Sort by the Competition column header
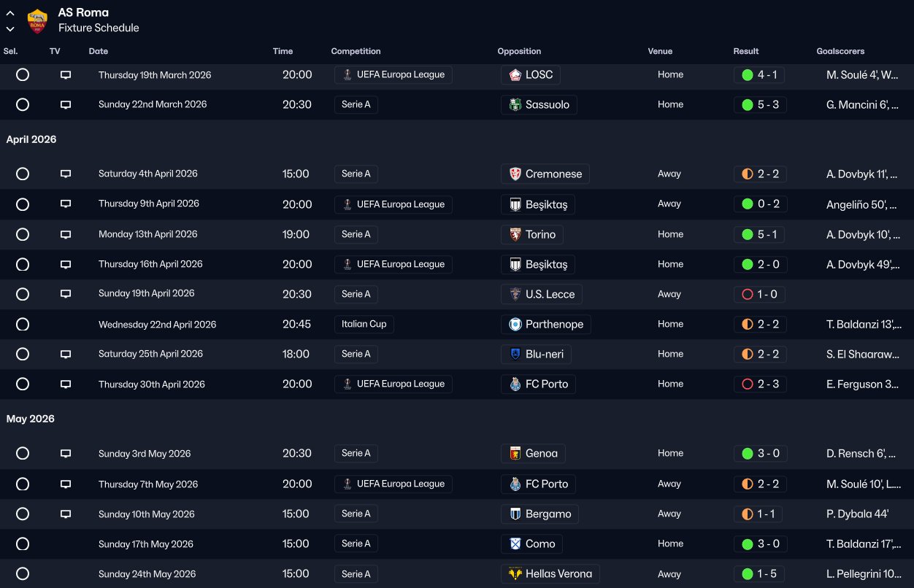 tap(356, 51)
